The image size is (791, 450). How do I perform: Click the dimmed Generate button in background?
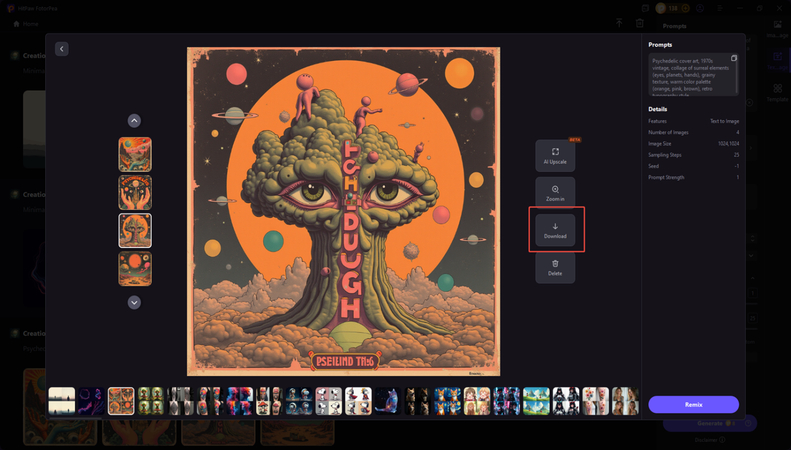(x=710, y=423)
